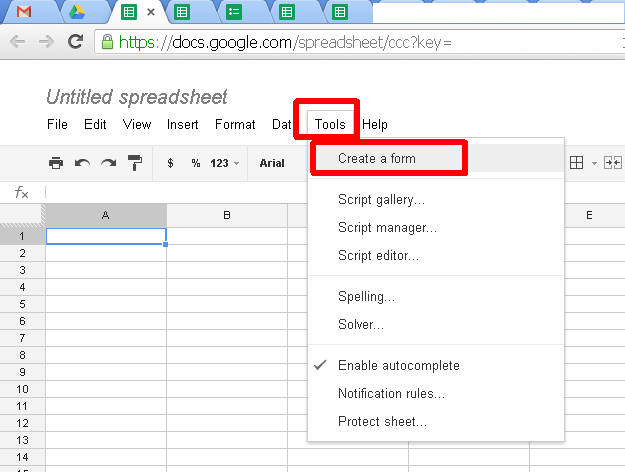Open the Help menu

(375, 124)
